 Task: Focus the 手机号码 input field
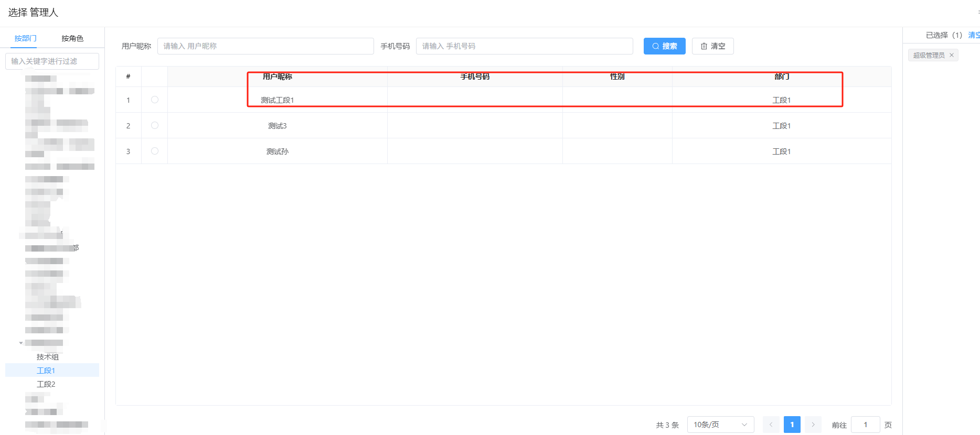tap(524, 46)
